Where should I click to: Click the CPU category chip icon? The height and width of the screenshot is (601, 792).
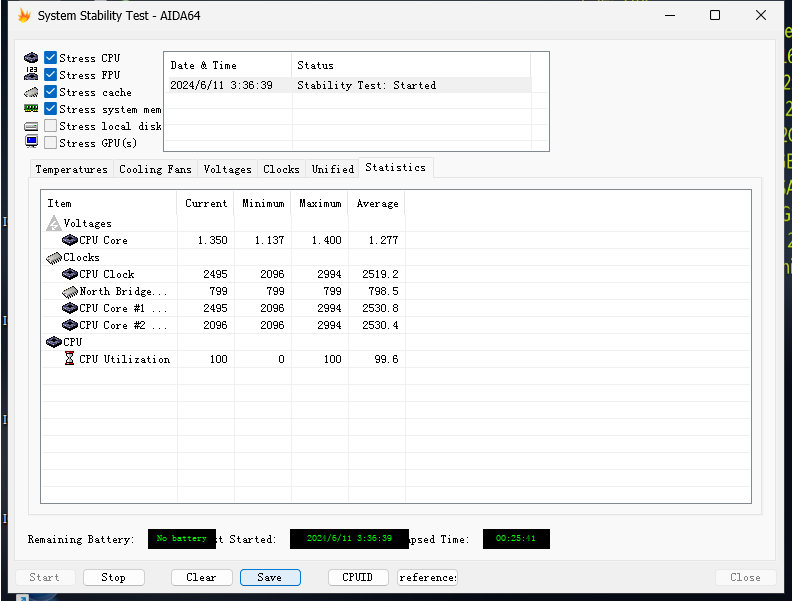[54, 342]
